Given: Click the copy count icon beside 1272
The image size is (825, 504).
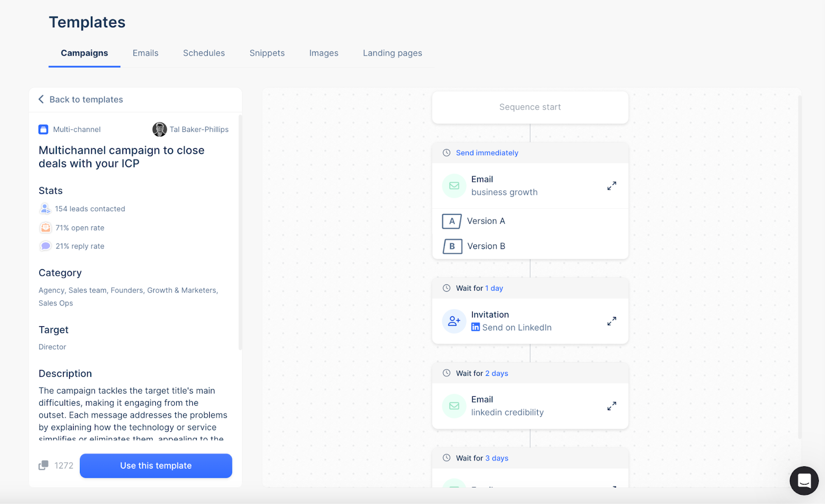Looking at the screenshot, I should click(44, 465).
